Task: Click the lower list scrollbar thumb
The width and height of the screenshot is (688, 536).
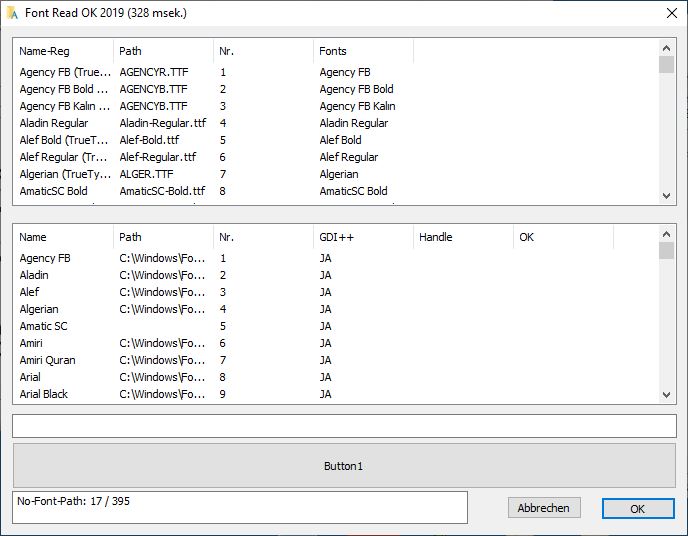Action: [666, 251]
